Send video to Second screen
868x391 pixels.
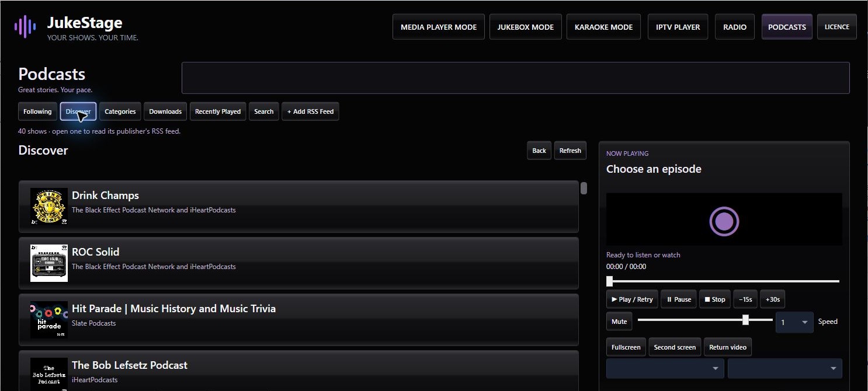click(675, 347)
